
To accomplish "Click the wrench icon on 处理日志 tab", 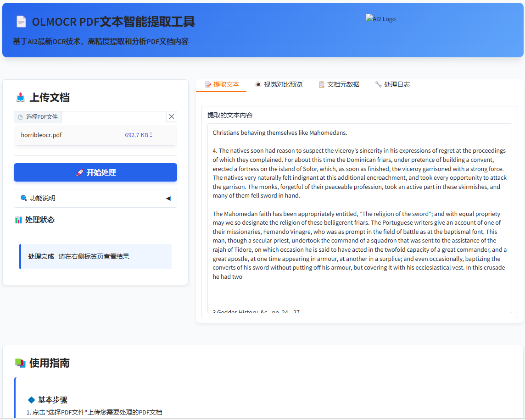I will tap(378, 84).
